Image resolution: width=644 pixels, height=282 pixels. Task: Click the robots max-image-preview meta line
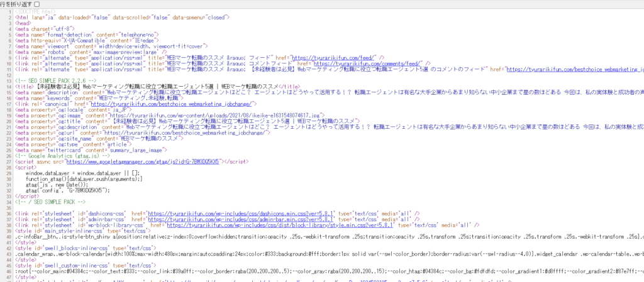click(91, 52)
